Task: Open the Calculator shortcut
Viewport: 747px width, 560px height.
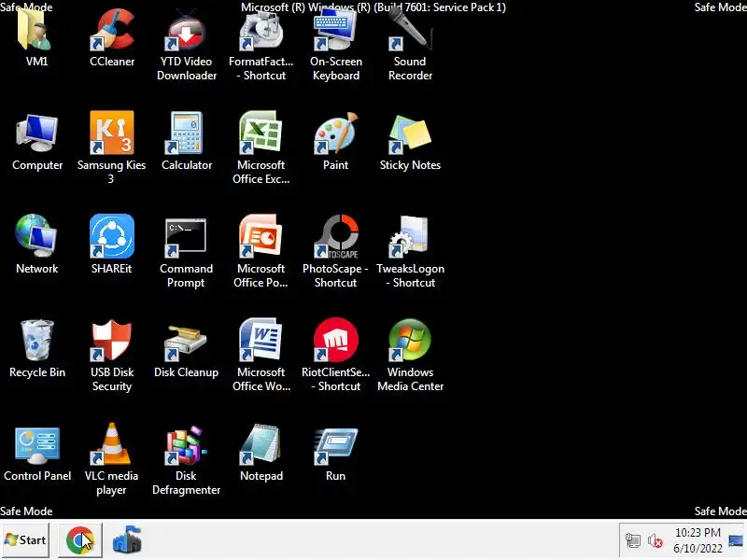Action: (x=186, y=133)
